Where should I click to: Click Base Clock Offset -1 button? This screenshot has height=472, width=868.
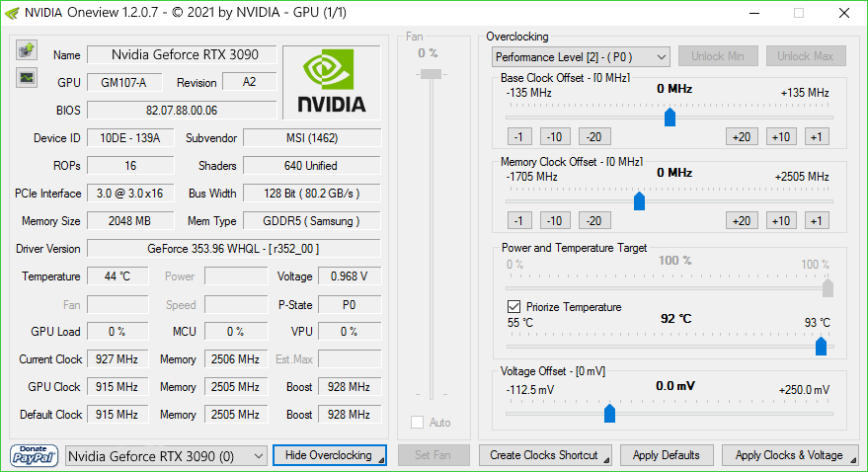pos(519,136)
